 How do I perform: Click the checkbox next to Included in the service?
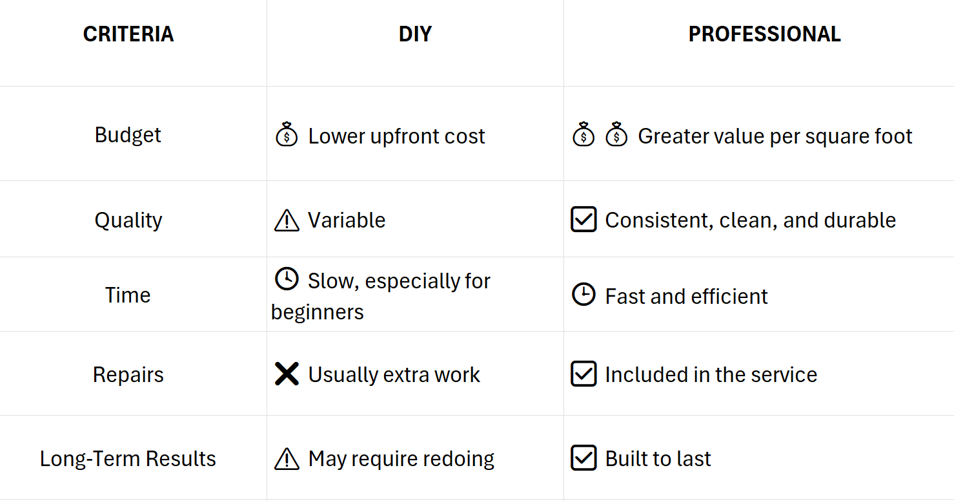click(583, 374)
